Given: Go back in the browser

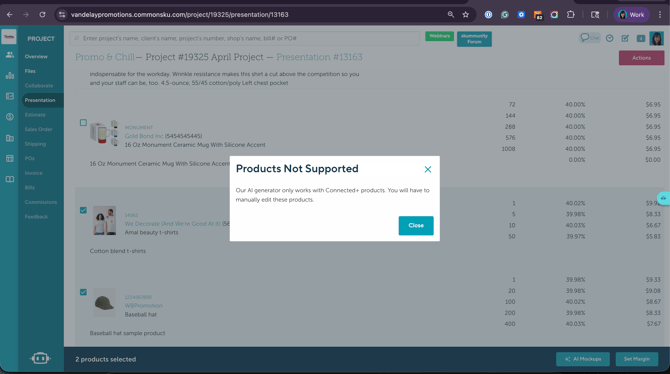Looking at the screenshot, I should (9, 15).
